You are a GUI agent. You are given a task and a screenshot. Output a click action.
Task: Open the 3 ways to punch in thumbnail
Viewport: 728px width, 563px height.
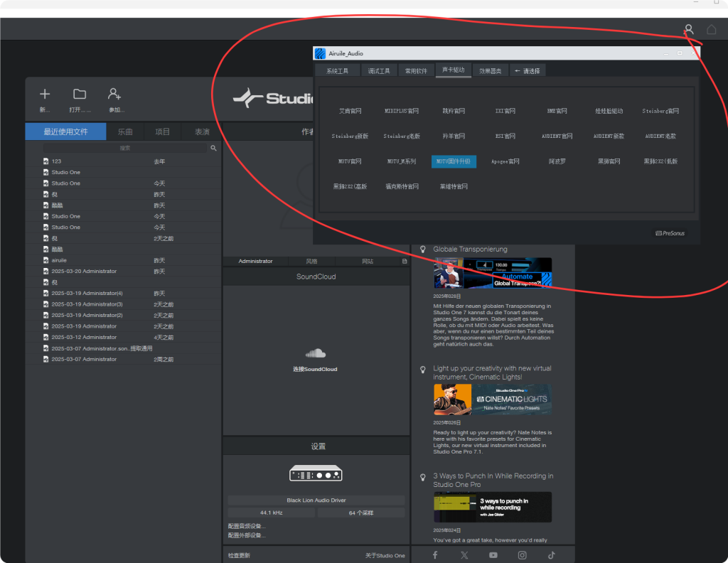493,508
